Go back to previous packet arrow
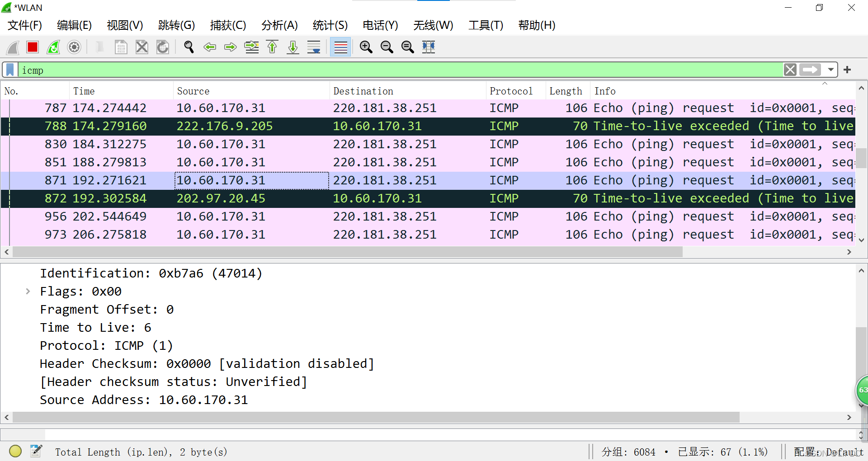Screen dimensions: 868x461 210,47
